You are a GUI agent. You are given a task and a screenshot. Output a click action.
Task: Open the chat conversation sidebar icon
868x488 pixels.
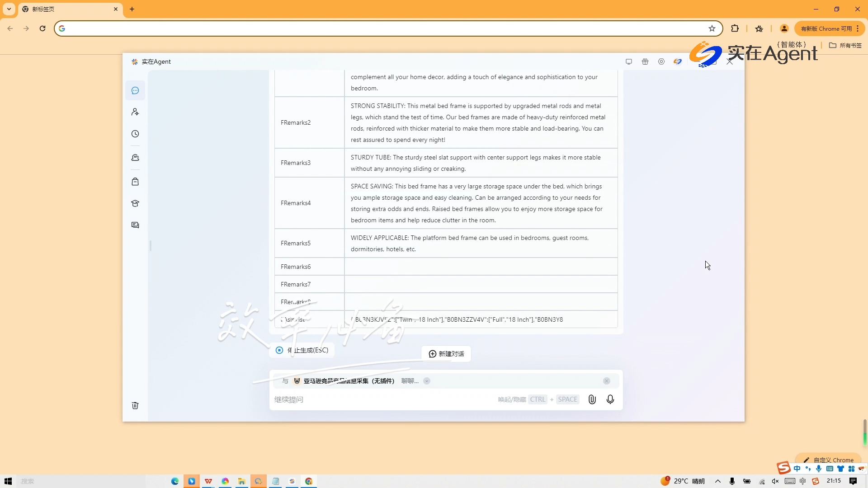[135, 91]
